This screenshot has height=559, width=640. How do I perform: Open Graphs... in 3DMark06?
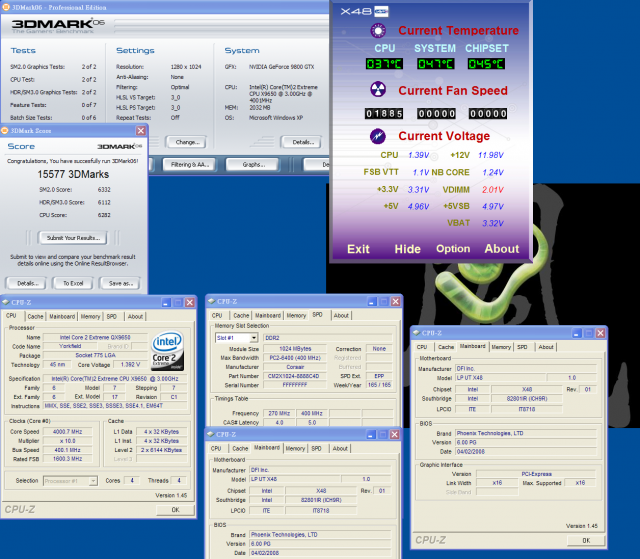tap(253, 165)
